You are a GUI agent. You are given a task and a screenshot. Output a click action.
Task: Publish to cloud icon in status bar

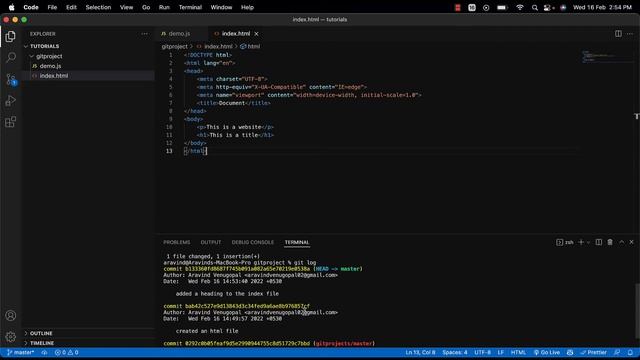pos(44,352)
